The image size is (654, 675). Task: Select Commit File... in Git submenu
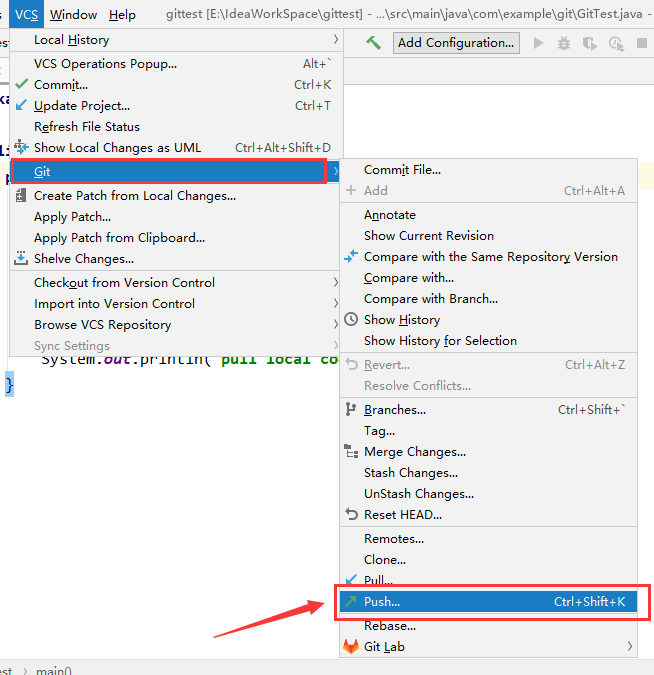tap(488, 170)
